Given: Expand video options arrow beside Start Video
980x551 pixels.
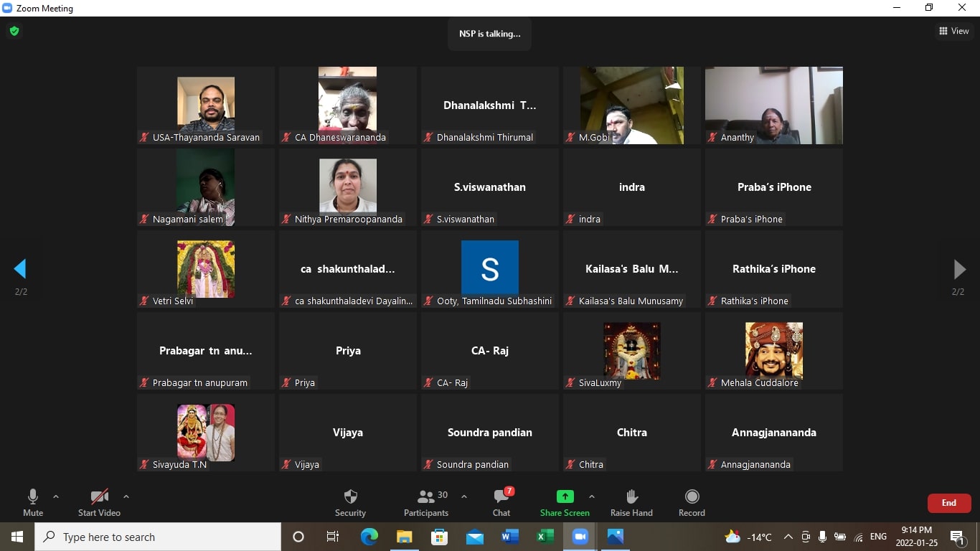Looking at the screenshot, I should pyautogui.click(x=126, y=496).
